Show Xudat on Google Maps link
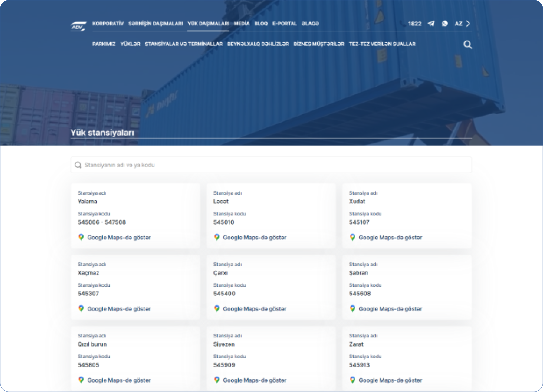This screenshot has height=392, width=543. pos(390,238)
